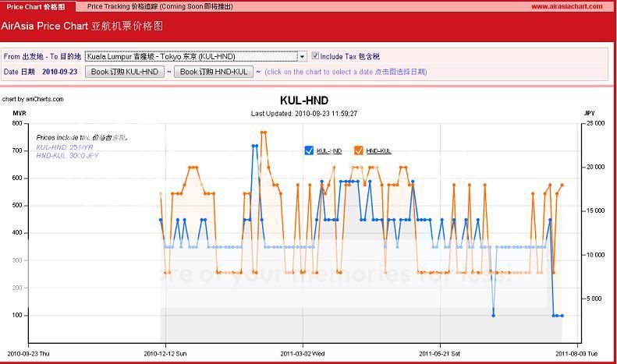The height and width of the screenshot is (364, 617).
Task: Toggle the orange HND-KUL legend checkbox
Action: pyautogui.click(x=359, y=150)
